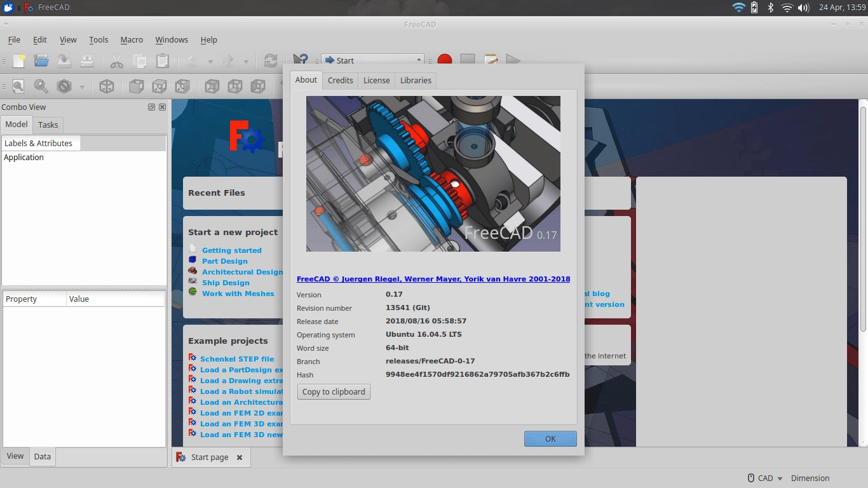Viewport: 868px width, 488px height.
Task: Open the workbench selector showing Start
Action: click(372, 60)
